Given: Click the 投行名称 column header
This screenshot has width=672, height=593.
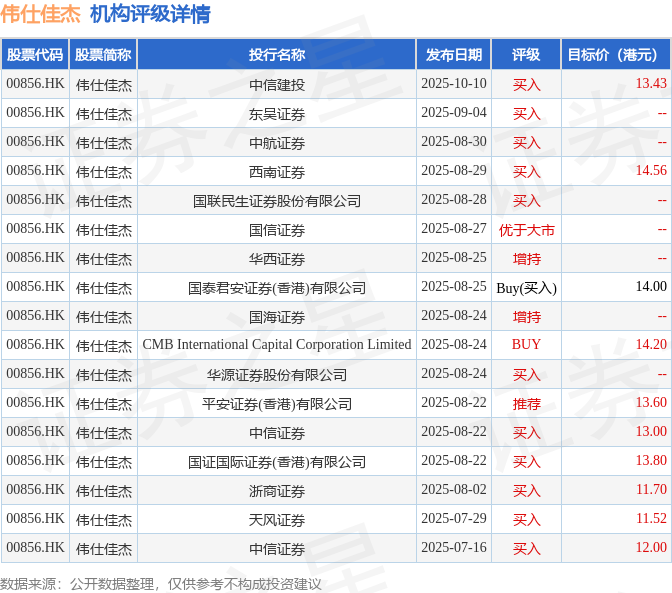Looking at the screenshot, I should tap(276, 54).
